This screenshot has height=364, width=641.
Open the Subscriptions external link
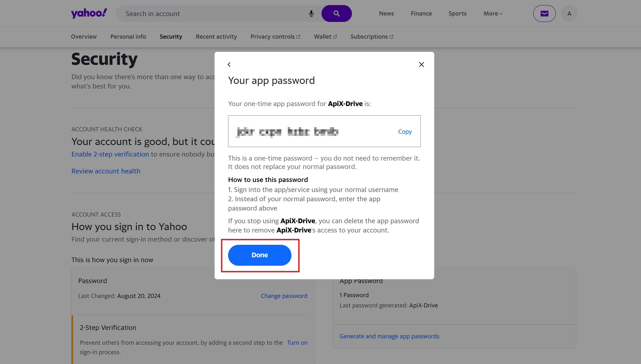pos(372,36)
